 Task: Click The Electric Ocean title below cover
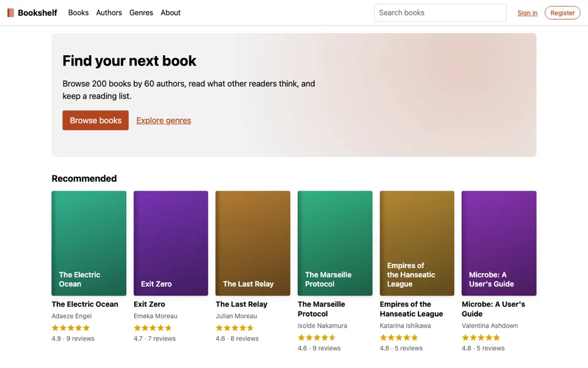(85, 304)
